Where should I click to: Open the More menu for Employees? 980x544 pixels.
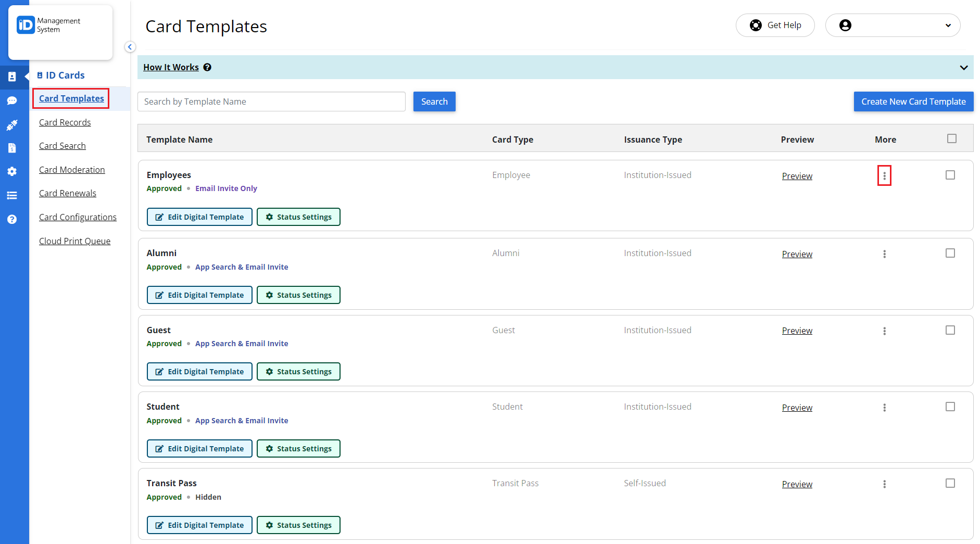coord(884,176)
